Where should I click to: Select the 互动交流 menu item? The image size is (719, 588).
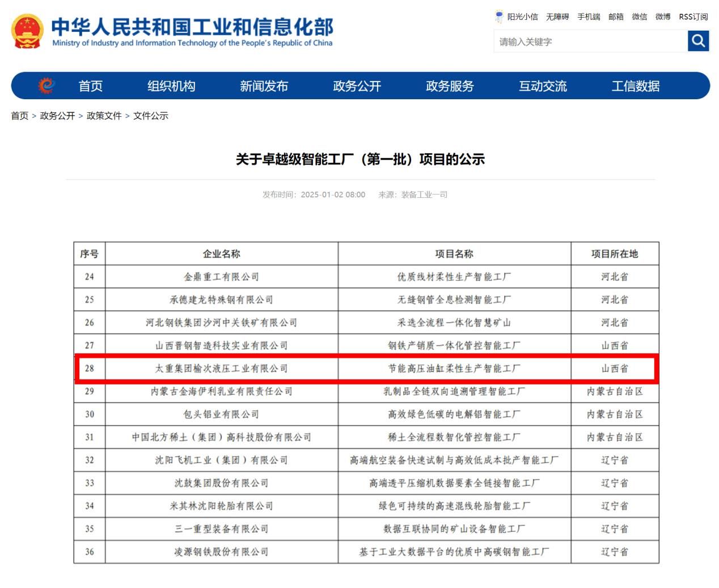[543, 86]
